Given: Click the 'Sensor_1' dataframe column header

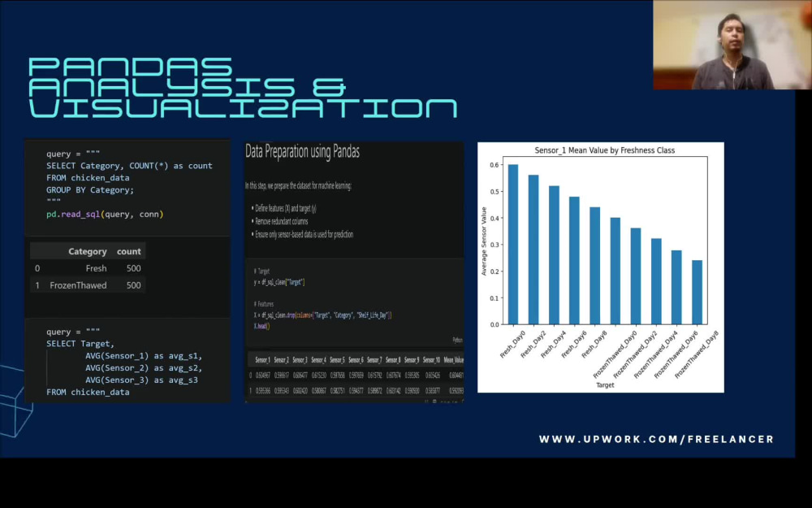Looking at the screenshot, I should pyautogui.click(x=262, y=360).
